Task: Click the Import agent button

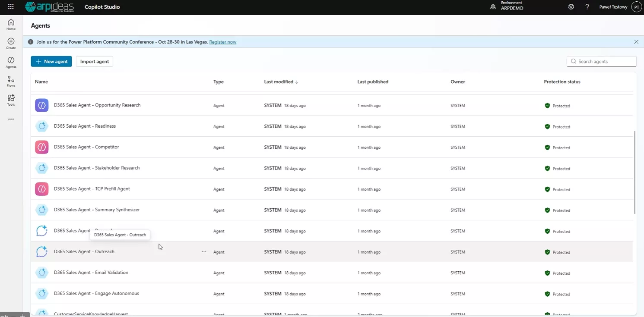Action: (95, 62)
